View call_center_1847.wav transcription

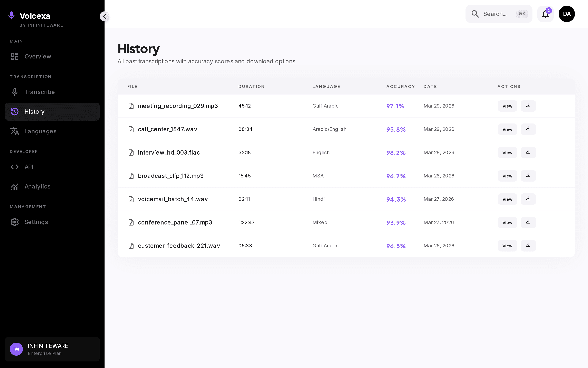click(507, 129)
